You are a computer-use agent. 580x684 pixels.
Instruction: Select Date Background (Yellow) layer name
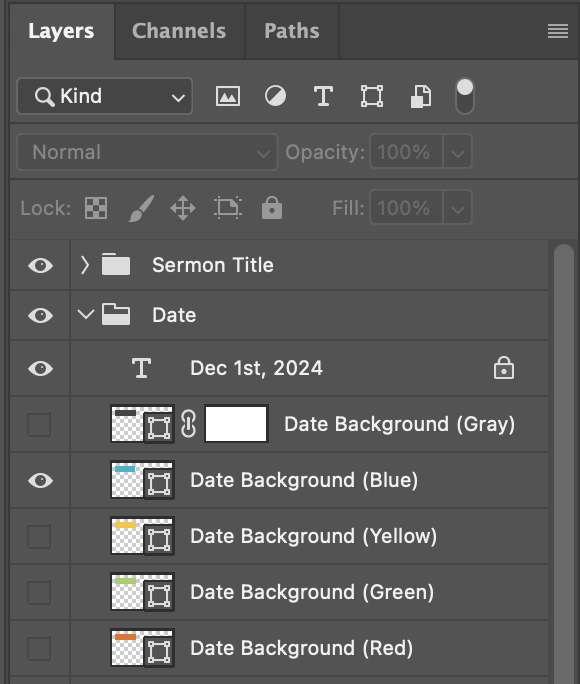[314, 536]
